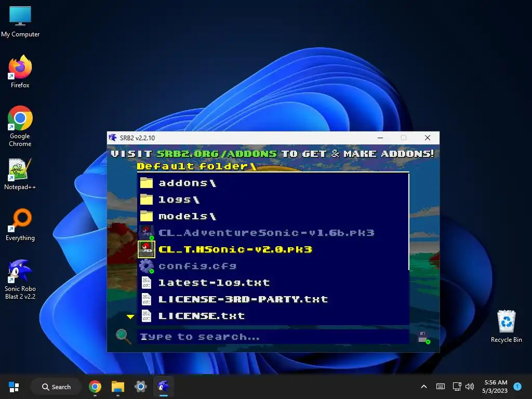Click the magnifying glass search icon

[x=123, y=337]
